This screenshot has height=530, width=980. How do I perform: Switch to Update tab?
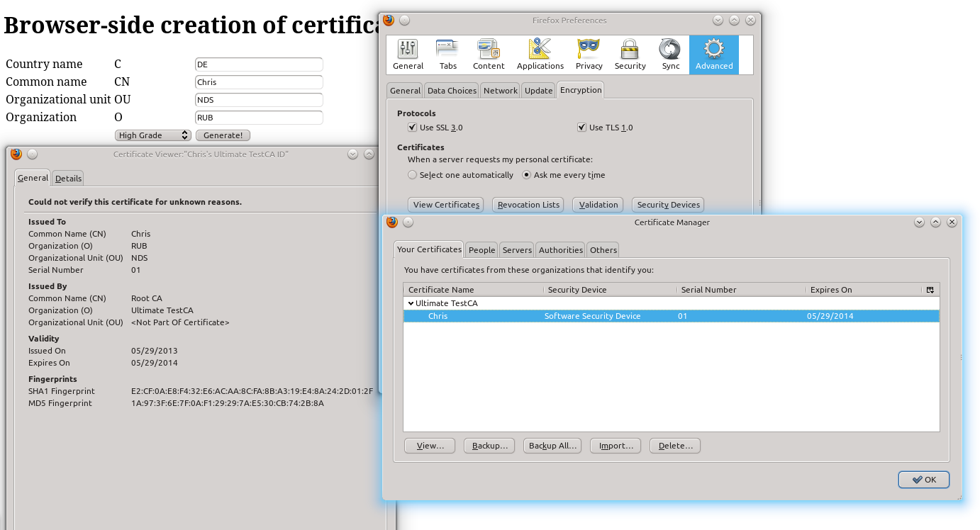click(538, 91)
